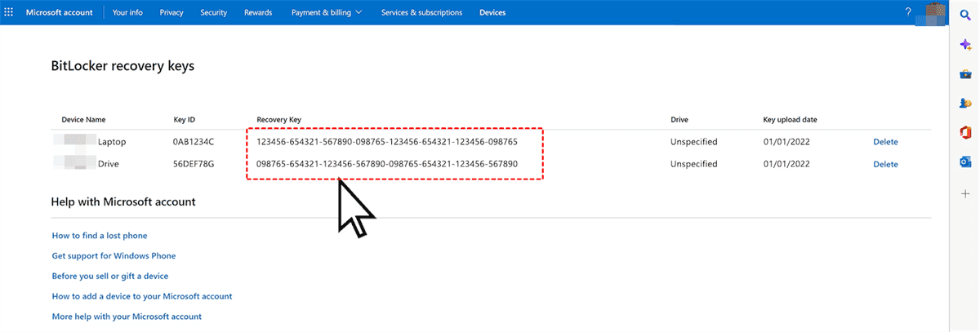Click the plus icon to customize sidebar
Image resolution: width=980 pixels, height=332 pixels.
point(965,193)
